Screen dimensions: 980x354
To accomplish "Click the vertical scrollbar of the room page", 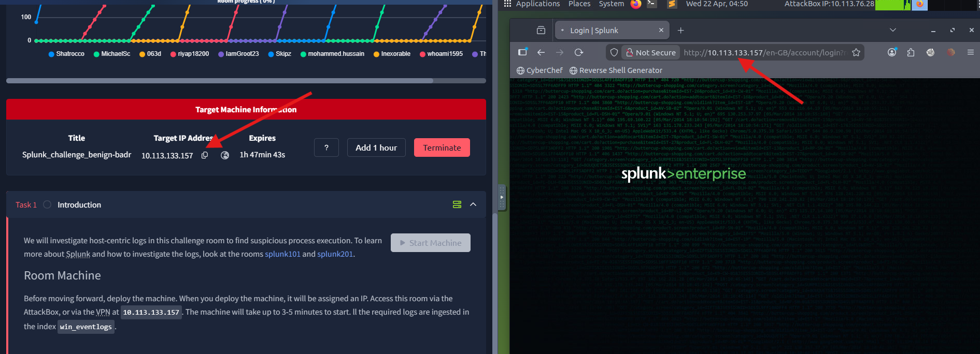I will pos(495,284).
